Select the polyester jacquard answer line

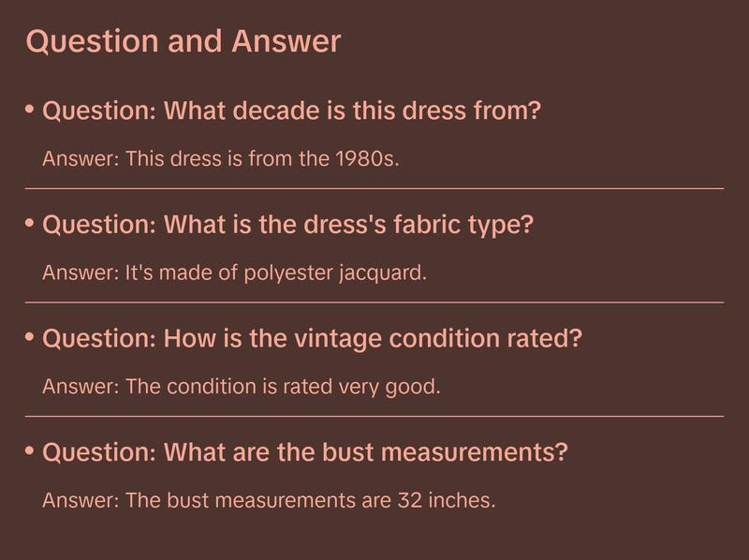pyautogui.click(x=234, y=273)
